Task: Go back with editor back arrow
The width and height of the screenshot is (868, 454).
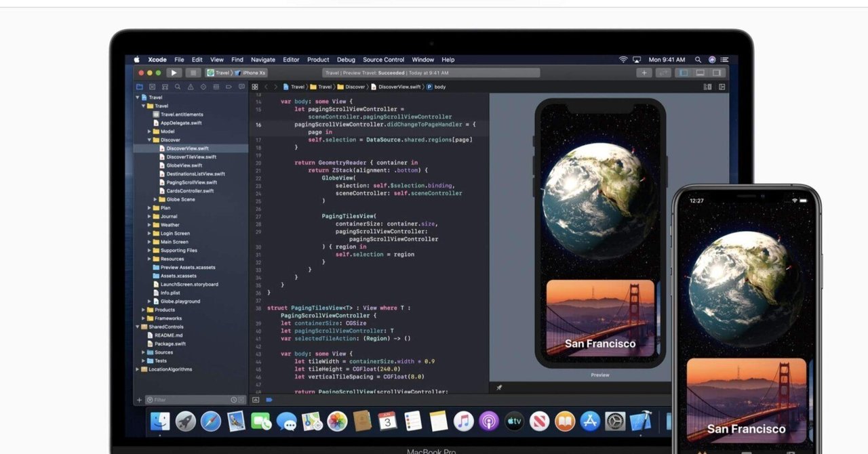Action: point(267,87)
